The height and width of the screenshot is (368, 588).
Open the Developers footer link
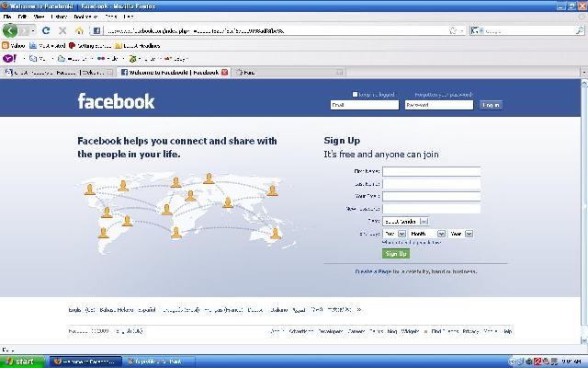pyautogui.click(x=331, y=331)
